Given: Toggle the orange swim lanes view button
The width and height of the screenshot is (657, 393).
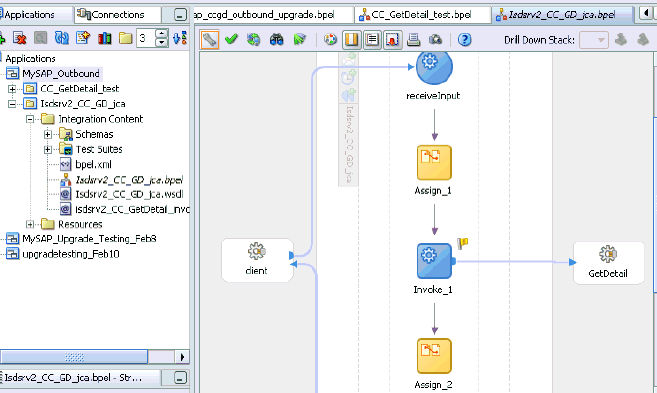Looking at the screenshot, I should click(x=352, y=40).
